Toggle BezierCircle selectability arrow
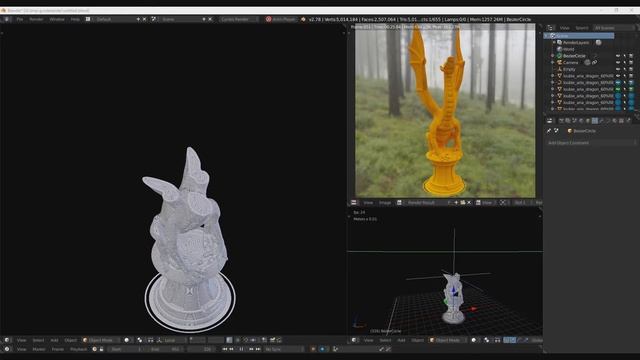The width and height of the screenshot is (640, 360). 624,56
